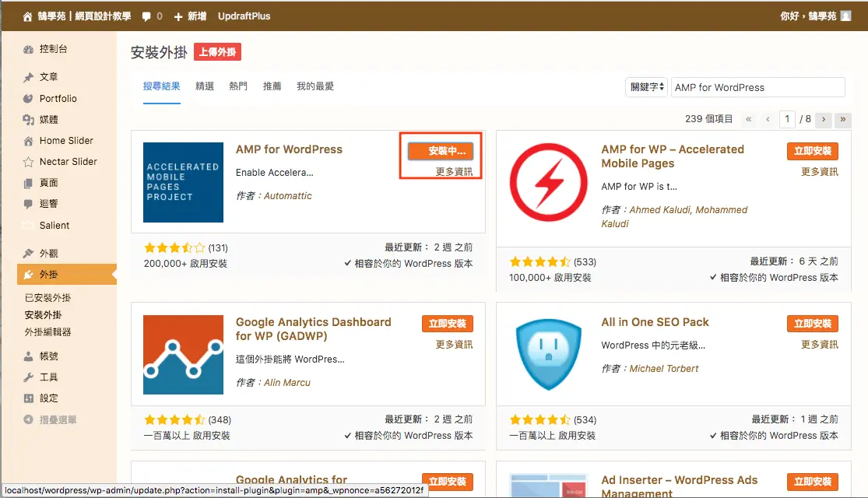Image resolution: width=868 pixels, height=498 pixels.
Task: Open All in One SEO Pack title link
Action: (x=655, y=322)
